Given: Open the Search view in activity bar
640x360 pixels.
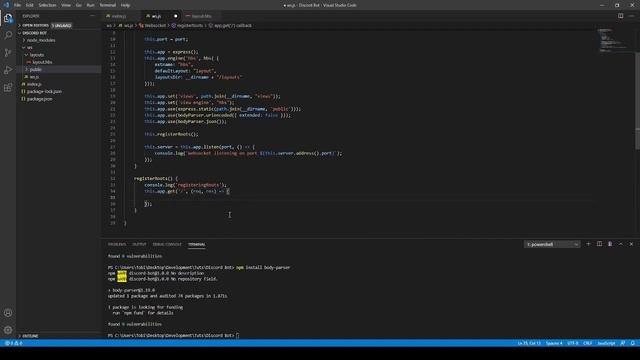Looking at the screenshot, I should coord(8,36).
